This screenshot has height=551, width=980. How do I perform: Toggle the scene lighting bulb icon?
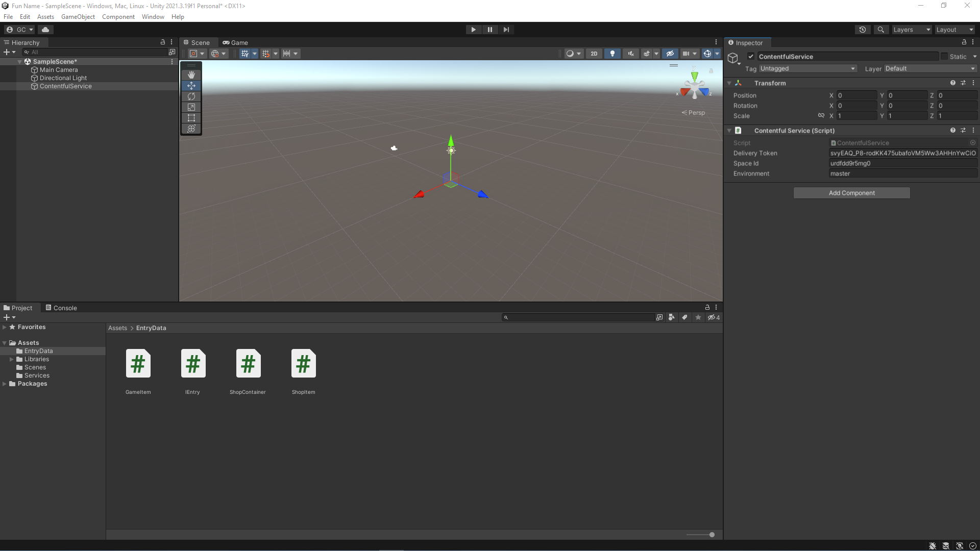[612, 54]
